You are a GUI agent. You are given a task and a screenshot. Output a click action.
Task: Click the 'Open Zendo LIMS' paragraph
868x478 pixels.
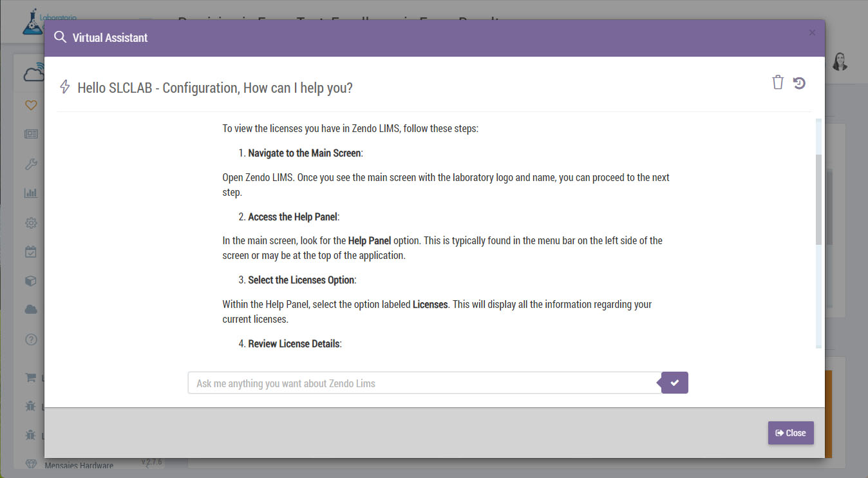pyautogui.click(x=446, y=184)
